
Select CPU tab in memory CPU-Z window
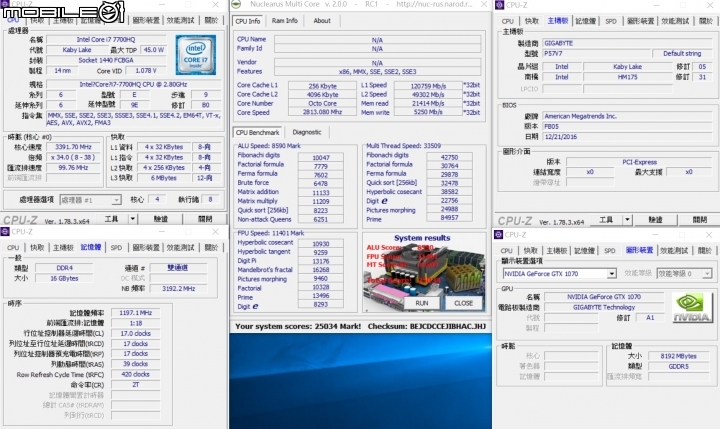(x=13, y=248)
